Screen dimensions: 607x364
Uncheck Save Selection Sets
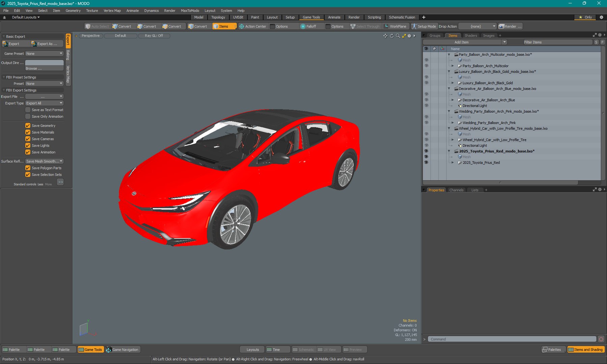coord(28,175)
